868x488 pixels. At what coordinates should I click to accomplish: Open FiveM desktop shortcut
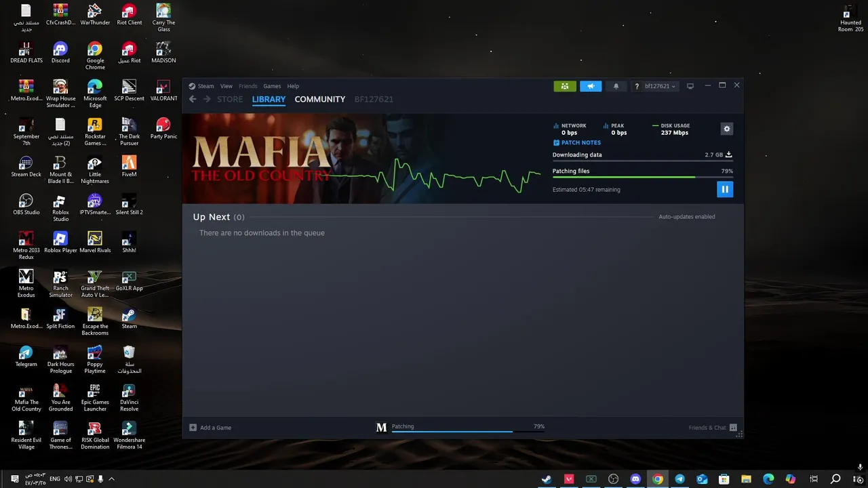[x=129, y=167]
